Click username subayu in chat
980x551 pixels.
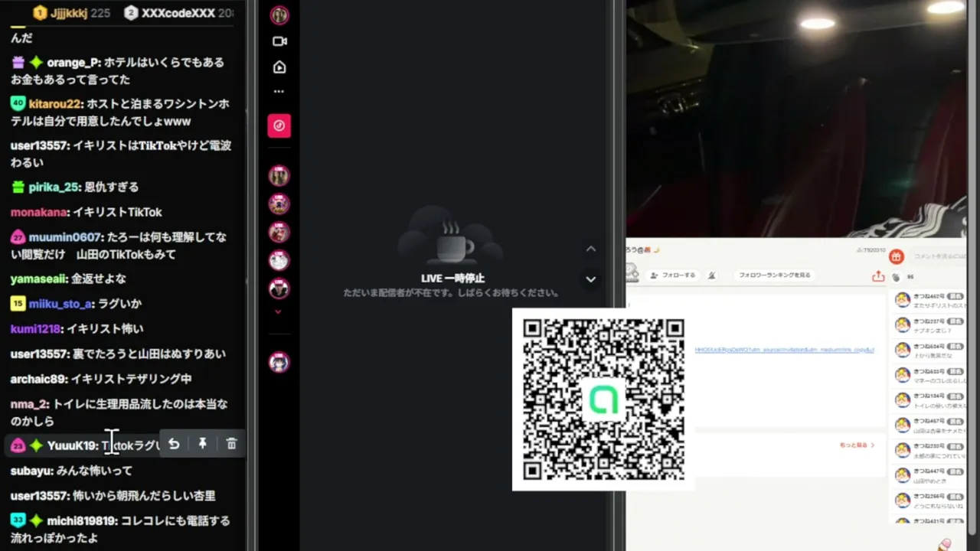click(31, 471)
